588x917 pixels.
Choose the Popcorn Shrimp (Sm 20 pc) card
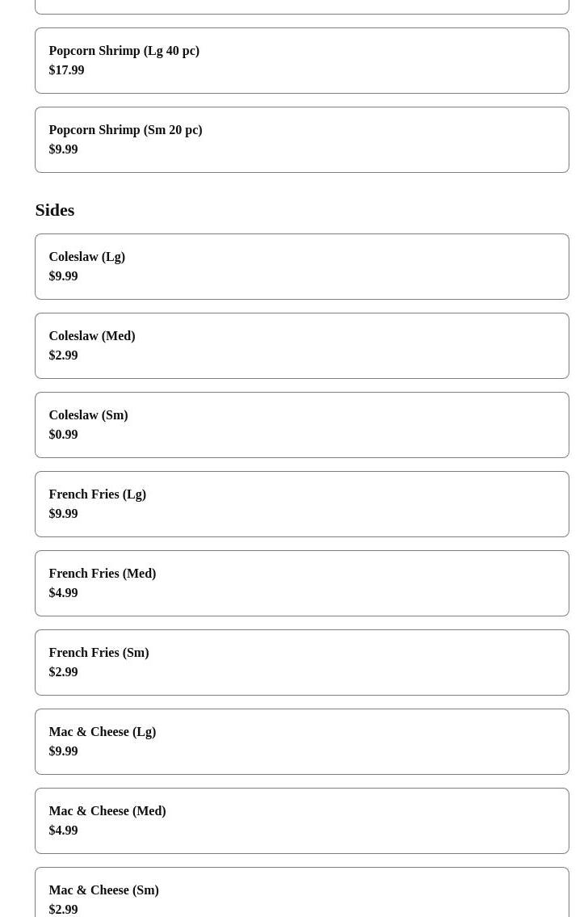click(301, 140)
